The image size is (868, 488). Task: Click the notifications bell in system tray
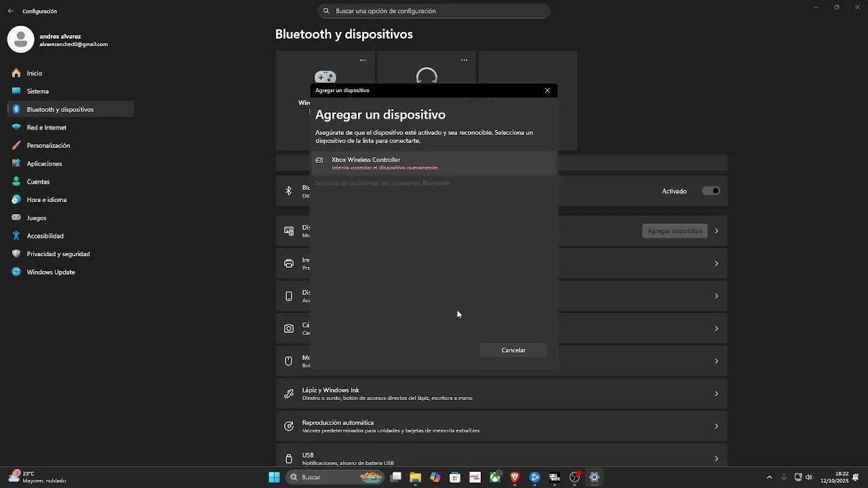point(856,477)
